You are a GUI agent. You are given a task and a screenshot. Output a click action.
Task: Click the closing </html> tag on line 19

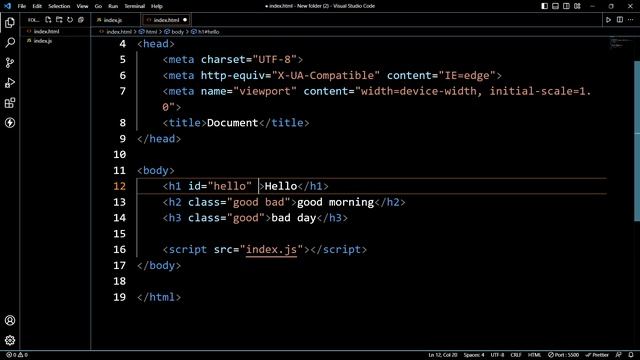(159, 297)
